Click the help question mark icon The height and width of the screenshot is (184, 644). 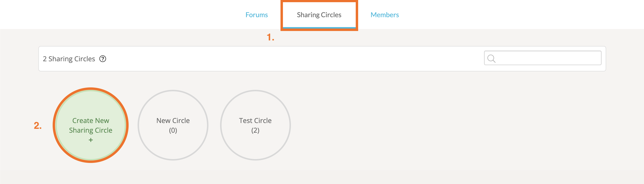pos(103,59)
